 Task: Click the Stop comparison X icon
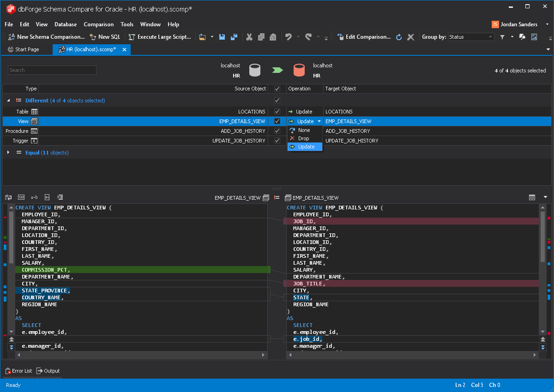coord(410,37)
